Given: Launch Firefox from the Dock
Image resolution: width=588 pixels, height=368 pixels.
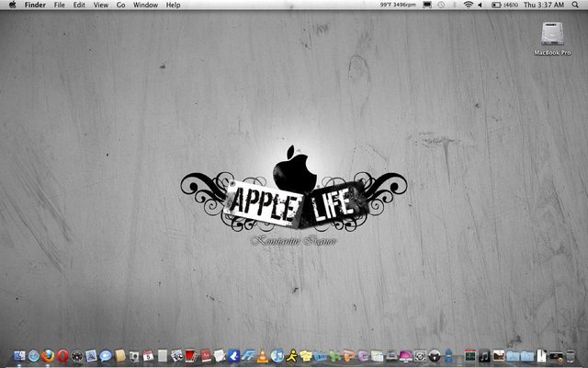Looking at the screenshot, I should pos(48,356).
